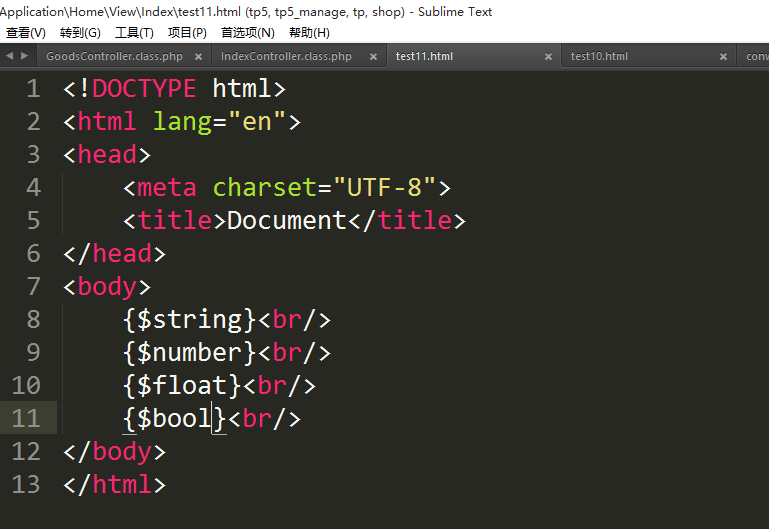Close the test10.html tab
The image size is (769, 529).
[722, 57]
